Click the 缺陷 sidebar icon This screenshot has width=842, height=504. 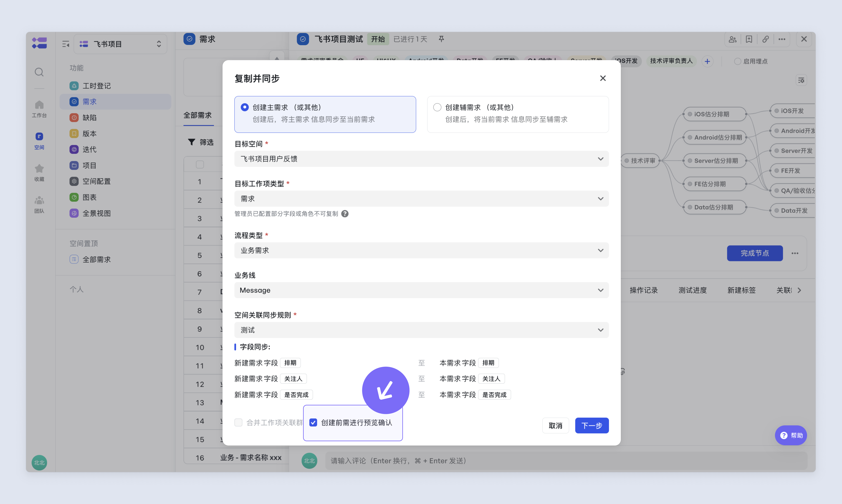74,118
